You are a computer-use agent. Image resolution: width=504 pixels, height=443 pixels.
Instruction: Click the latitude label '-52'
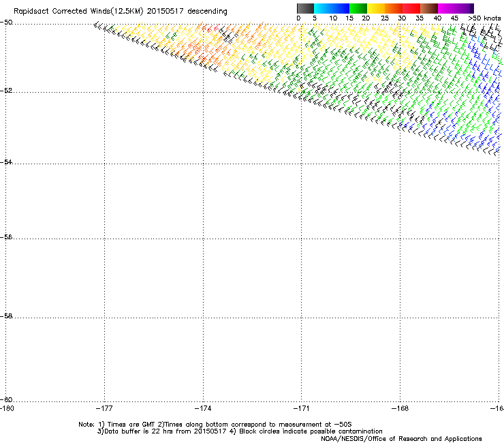(x=6, y=91)
